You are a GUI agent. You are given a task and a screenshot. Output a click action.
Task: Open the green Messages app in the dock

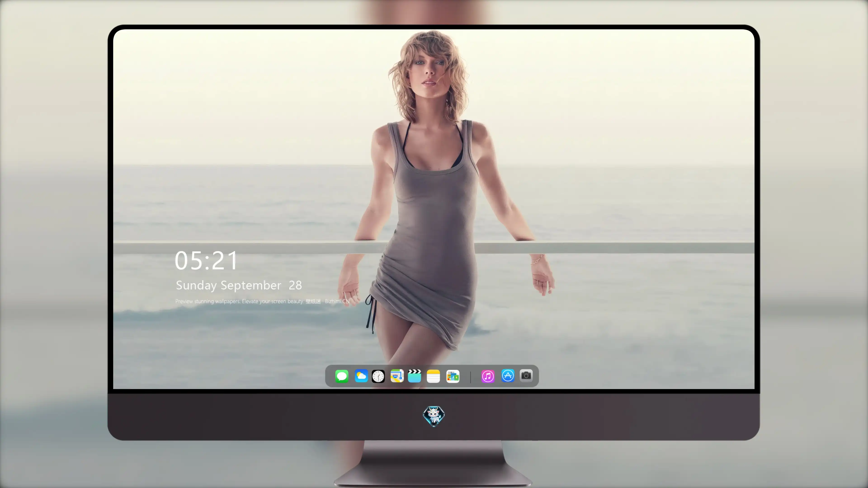pos(342,376)
